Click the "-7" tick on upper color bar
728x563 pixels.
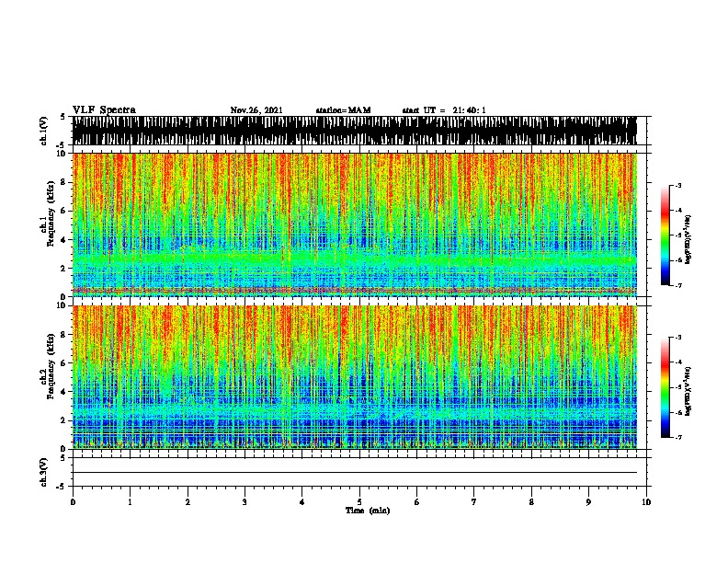[678, 285]
